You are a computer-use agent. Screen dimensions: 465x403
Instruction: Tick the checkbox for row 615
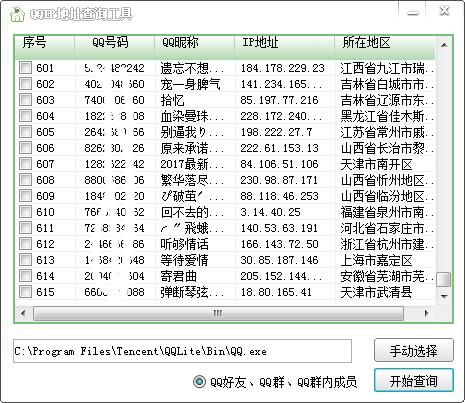pyautogui.click(x=25, y=291)
